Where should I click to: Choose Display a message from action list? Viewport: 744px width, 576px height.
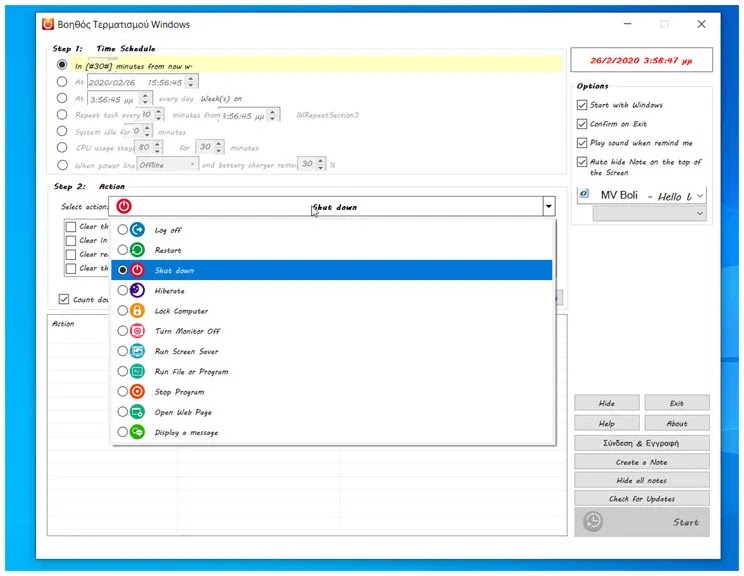(332, 432)
